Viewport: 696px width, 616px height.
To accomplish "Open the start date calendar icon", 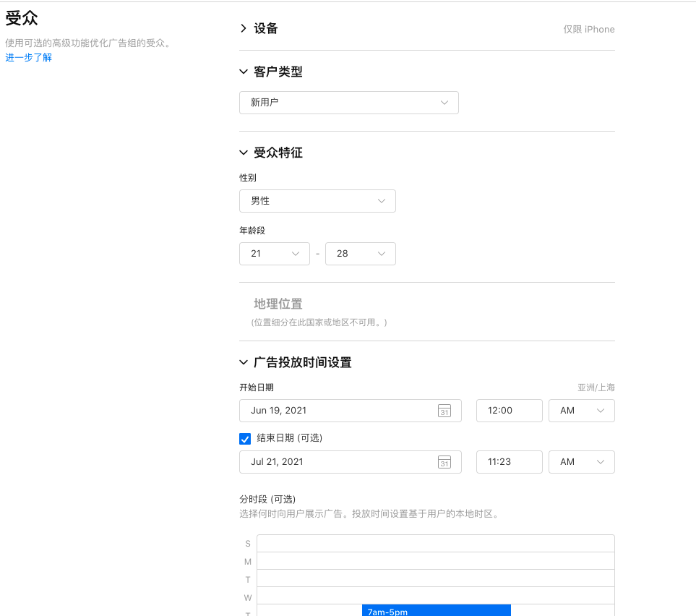I will (x=444, y=411).
